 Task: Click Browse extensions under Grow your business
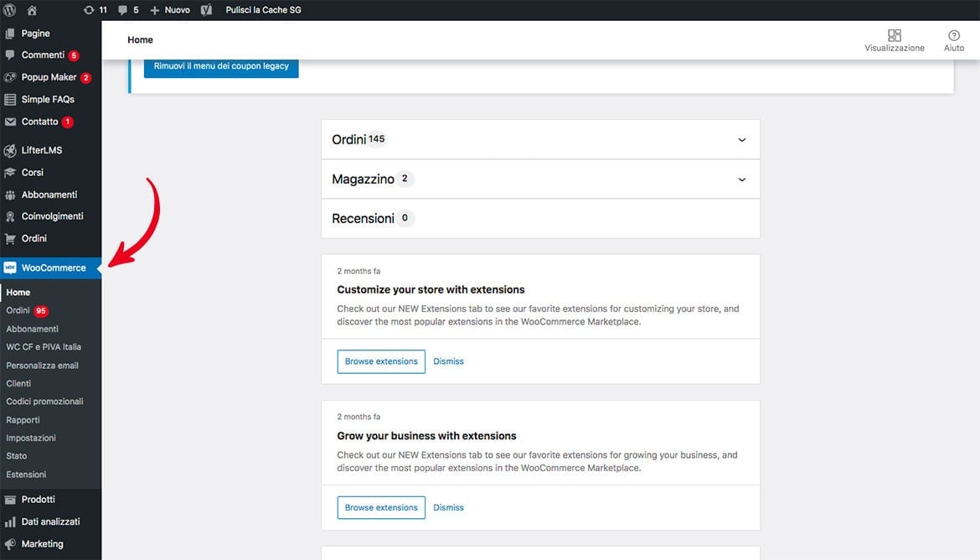381,507
